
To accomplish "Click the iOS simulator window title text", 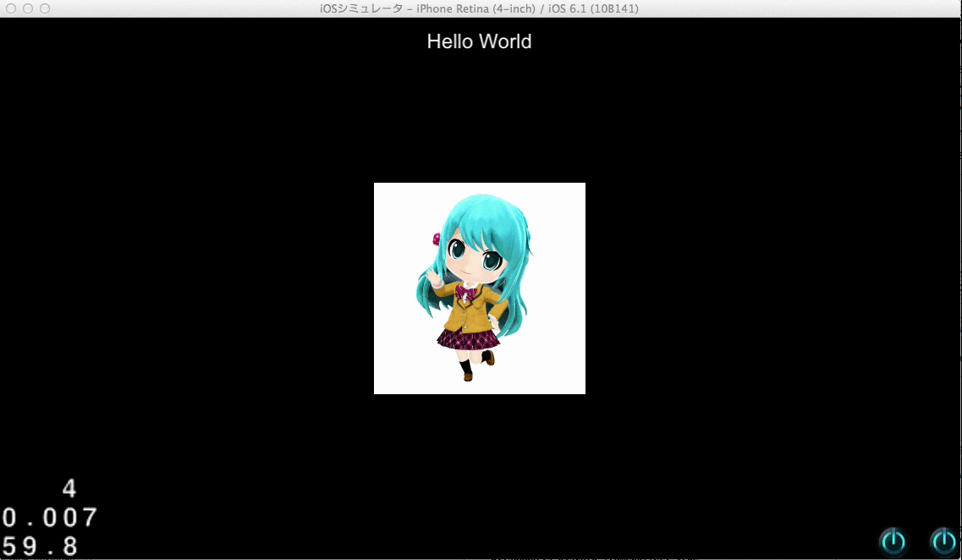I will coord(479,8).
